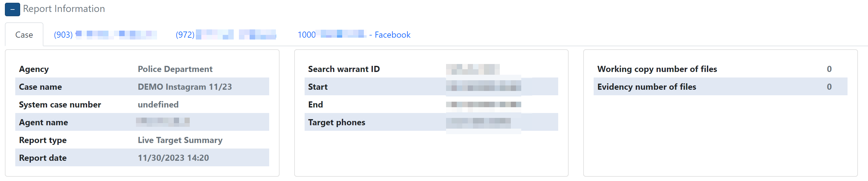The image size is (868, 181).
Task: Click the Evidency file count value
Action: (x=829, y=87)
